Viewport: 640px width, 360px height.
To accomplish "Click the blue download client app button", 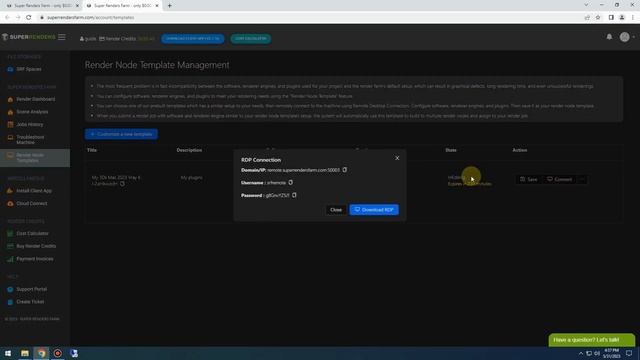I will click(193, 38).
